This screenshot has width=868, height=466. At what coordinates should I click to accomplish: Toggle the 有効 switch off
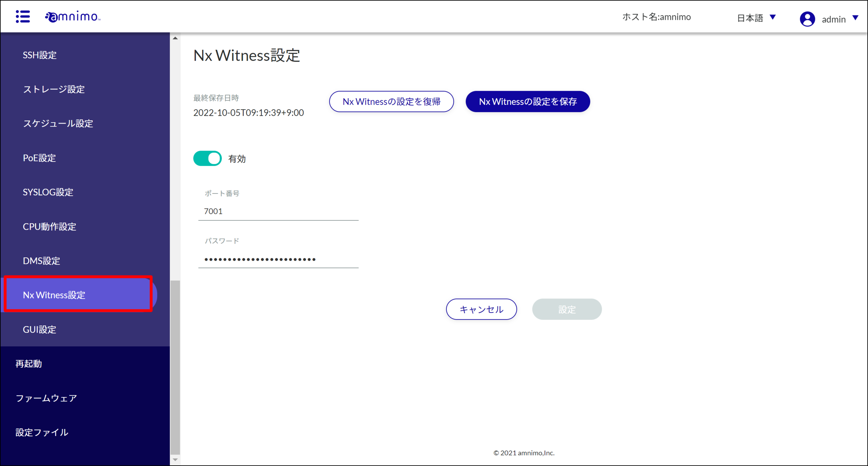point(207,158)
